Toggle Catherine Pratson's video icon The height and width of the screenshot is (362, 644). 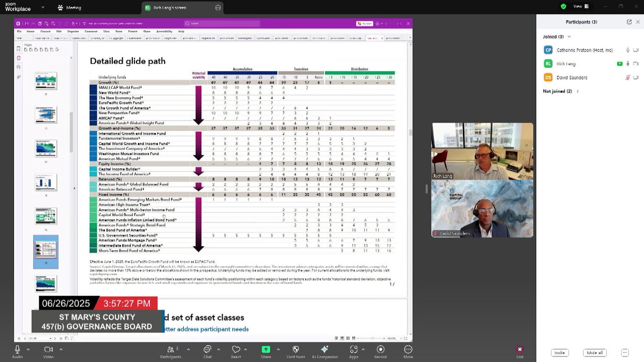click(636, 50)
